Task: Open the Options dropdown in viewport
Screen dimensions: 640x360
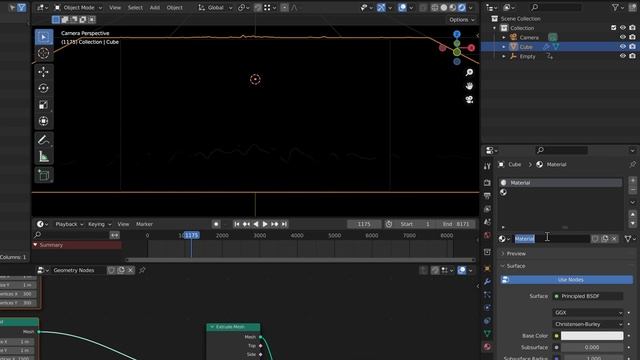Action: pyautogui.click(x=462, y=20)
